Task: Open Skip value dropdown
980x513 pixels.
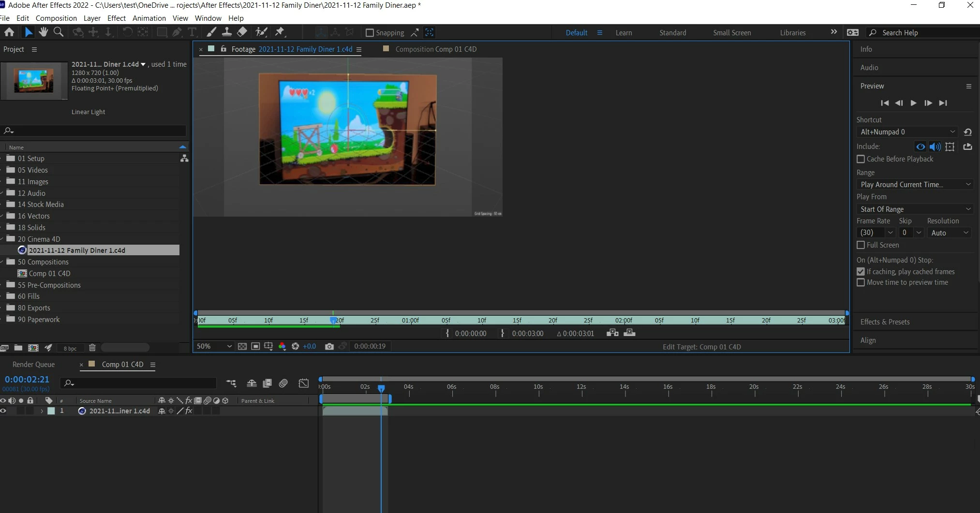Action: [919, 233]
